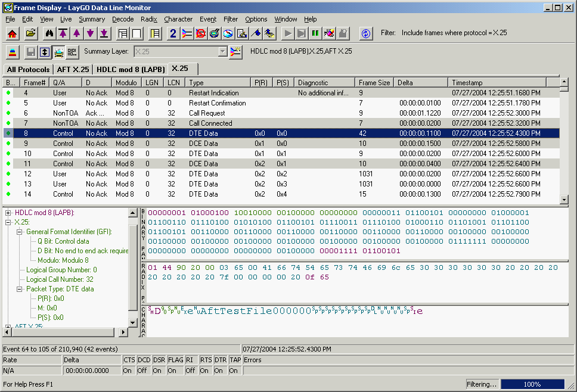Image resolution: width=577 pixels, height=392 pixels.
Task: Sort by the Frame Size column header
Action: pyautogui.click(x=374, y=83)
